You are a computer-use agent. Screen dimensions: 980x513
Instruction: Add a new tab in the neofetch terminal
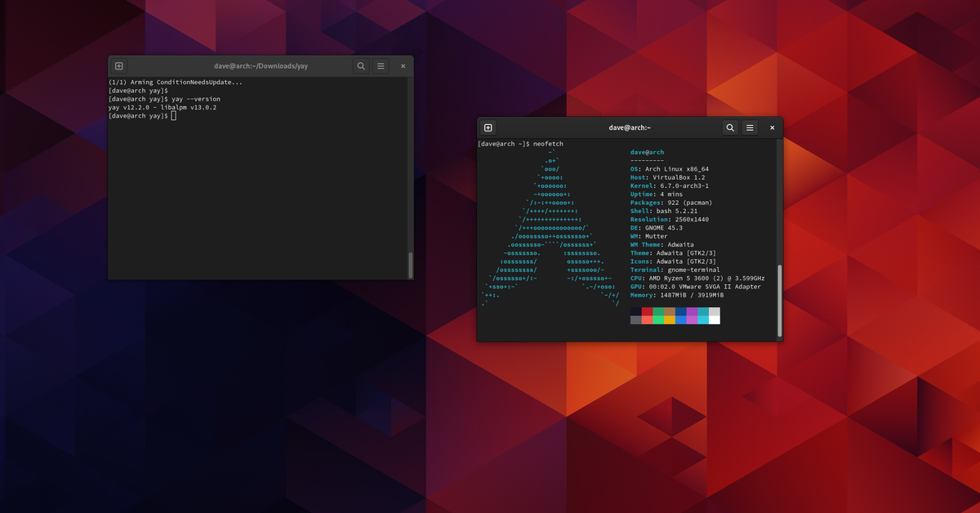(x=488, y=127)
